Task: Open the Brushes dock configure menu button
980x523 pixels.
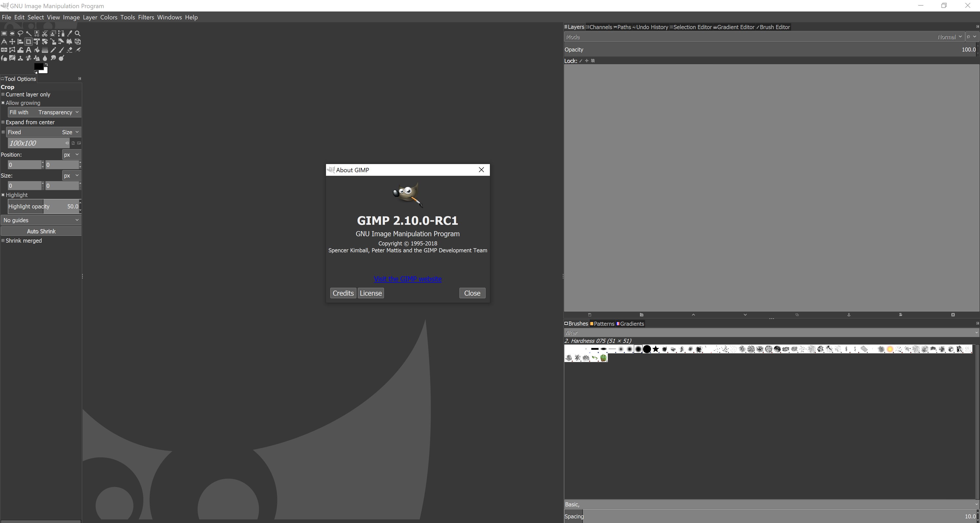Action: tap(977, 323)
